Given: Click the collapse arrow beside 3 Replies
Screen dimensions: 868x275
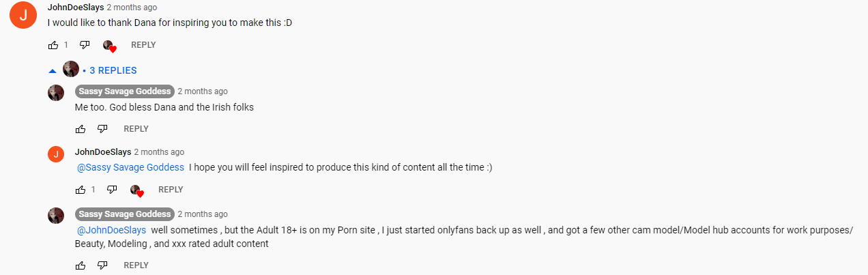Looking at the screenshot, I should click(53, 70).
